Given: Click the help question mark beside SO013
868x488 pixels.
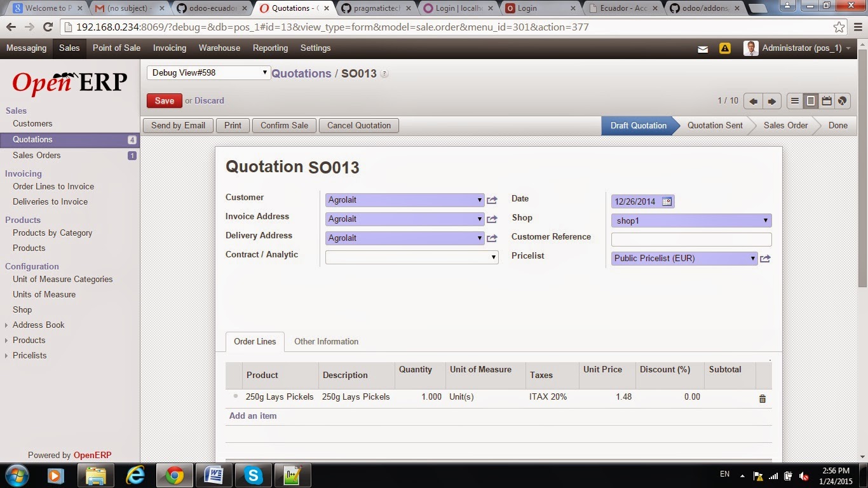Looking at the screenshot, I should coord(384,74).
